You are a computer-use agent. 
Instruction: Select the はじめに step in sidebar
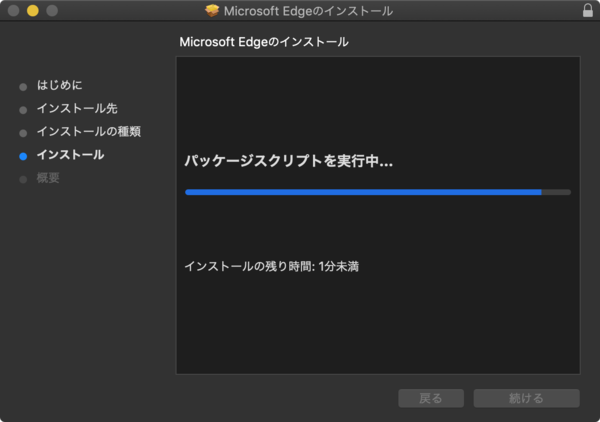coord(59,85)
